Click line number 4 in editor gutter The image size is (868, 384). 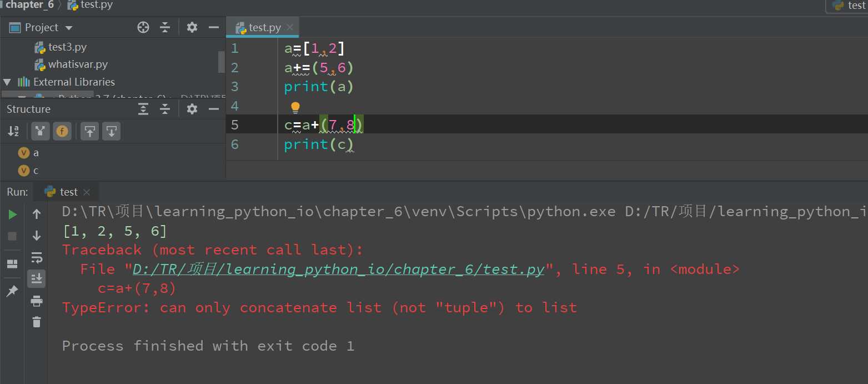coord(234,106)
